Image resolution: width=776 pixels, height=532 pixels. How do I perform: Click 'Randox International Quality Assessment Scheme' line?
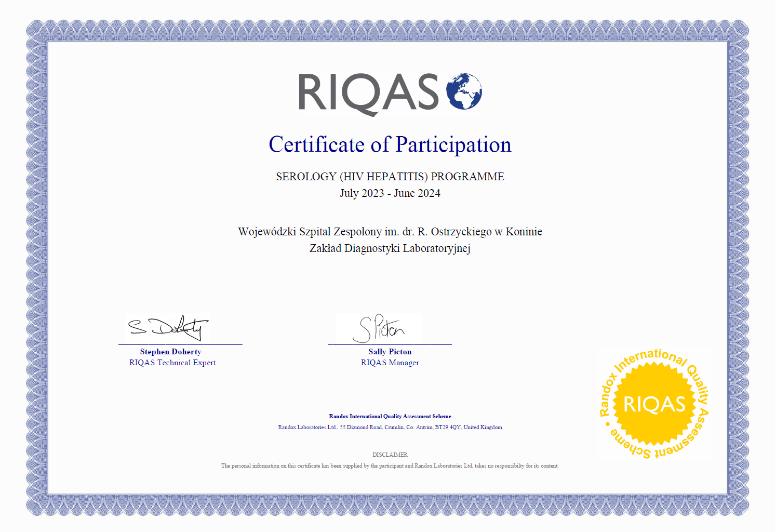[x=390, y=416]
